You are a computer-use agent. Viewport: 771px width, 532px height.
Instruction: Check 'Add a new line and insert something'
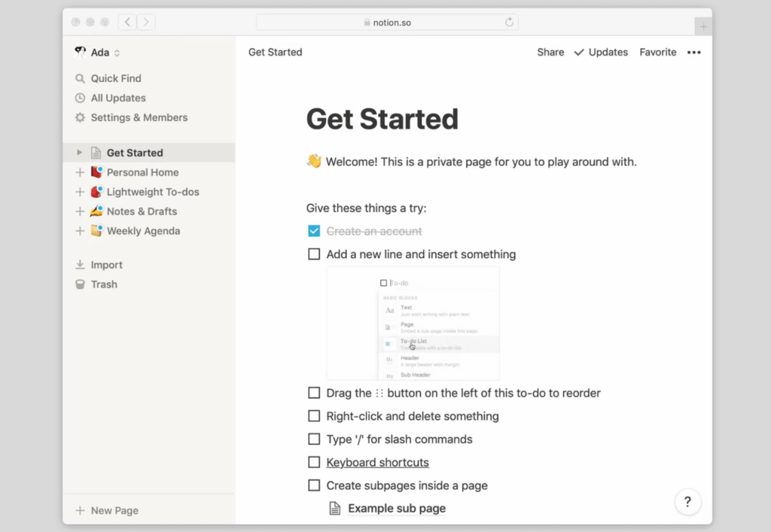click(x=314, y=254)
